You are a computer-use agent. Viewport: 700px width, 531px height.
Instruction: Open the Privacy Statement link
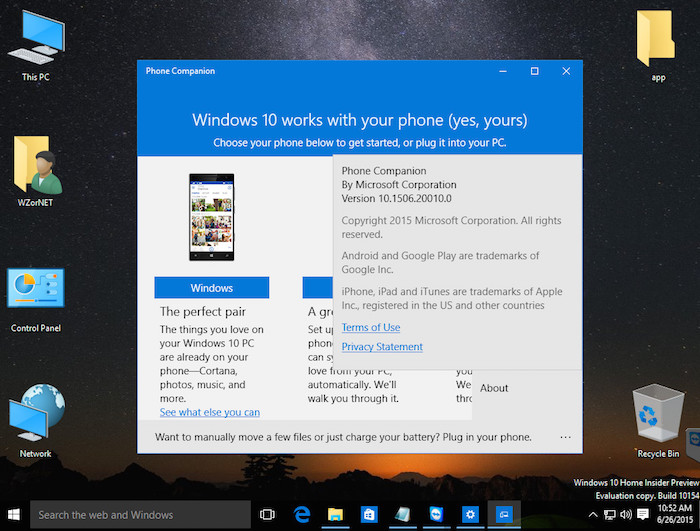click(x=382, y=347)
